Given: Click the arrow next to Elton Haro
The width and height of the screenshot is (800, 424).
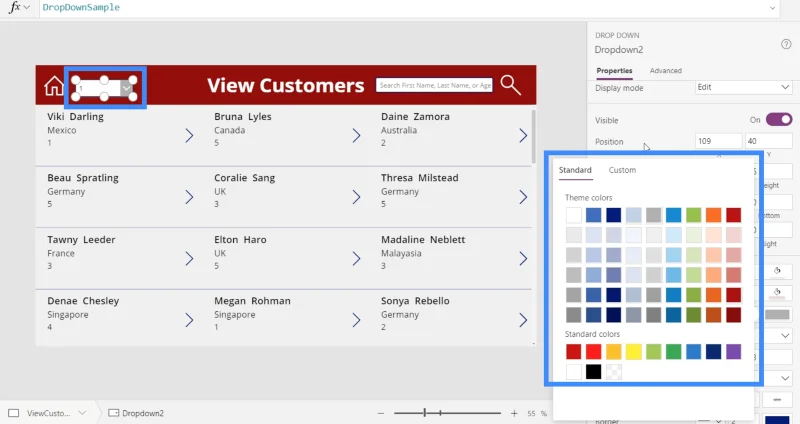Looking at the screenshot, I should click(x=356, y=259).
